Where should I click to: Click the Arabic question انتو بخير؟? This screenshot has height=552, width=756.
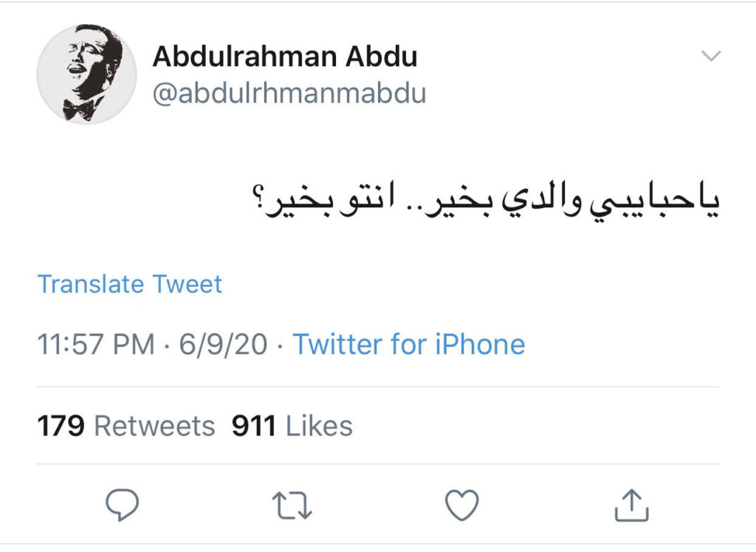click(x=323, y=204)
